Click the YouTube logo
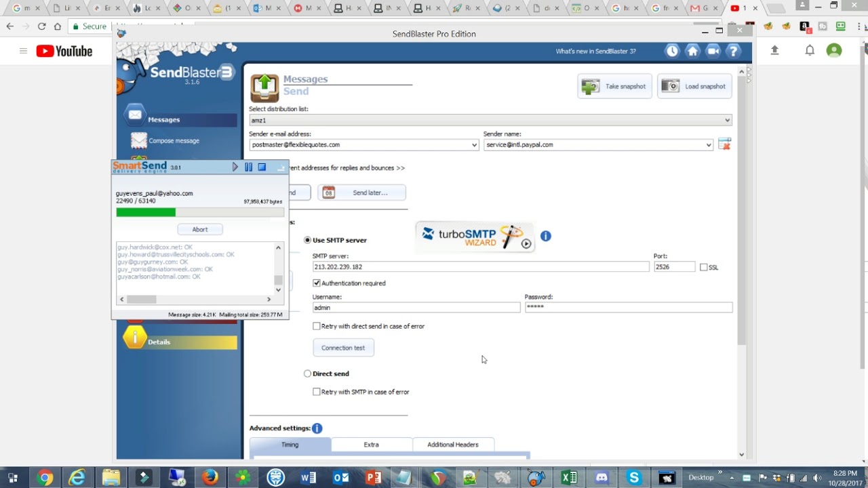 click(x=64, y=51)
